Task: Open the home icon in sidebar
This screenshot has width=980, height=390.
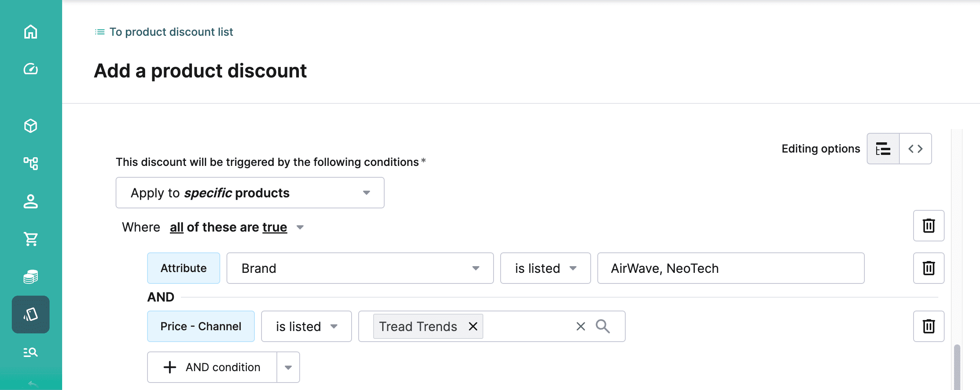Action: (x=31, y=31)
